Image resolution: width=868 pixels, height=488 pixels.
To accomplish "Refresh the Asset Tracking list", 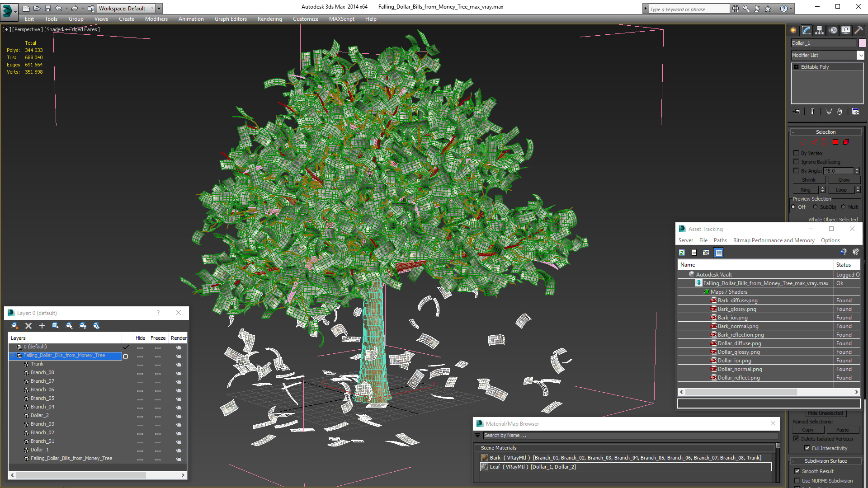I will pos(682,253).
